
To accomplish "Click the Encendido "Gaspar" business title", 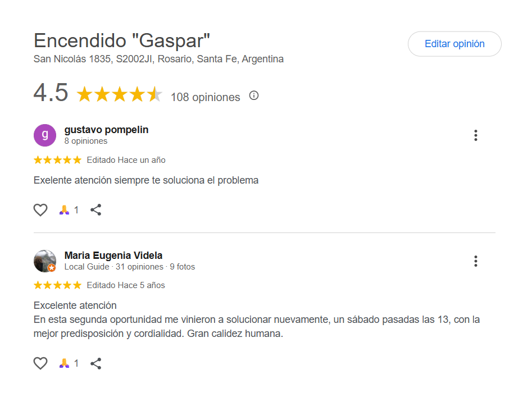I will tap(122, 41).
